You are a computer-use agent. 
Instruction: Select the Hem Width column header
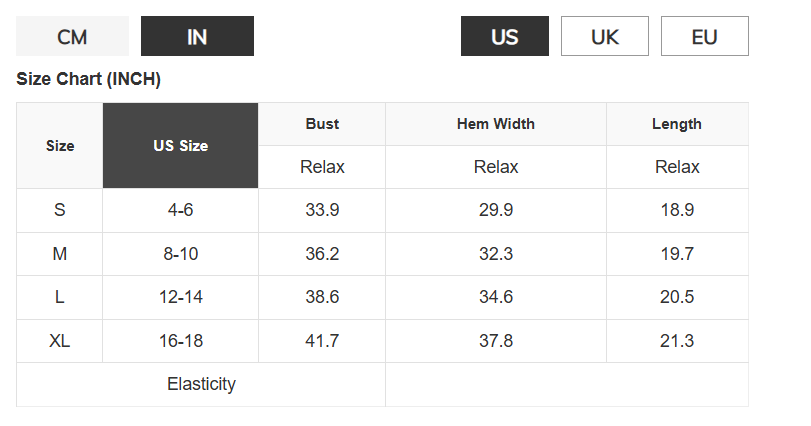[495, 124]
